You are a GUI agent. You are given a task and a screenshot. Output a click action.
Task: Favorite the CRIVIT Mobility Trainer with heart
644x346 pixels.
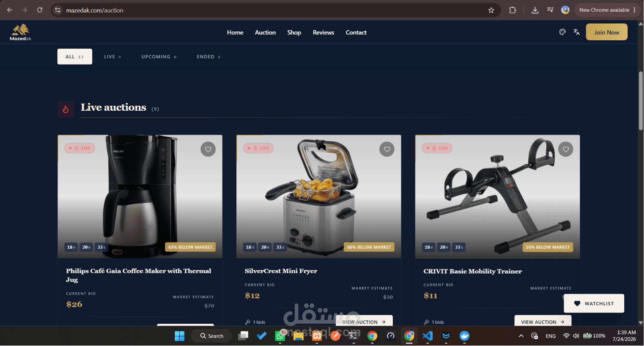tap(566, 149)
